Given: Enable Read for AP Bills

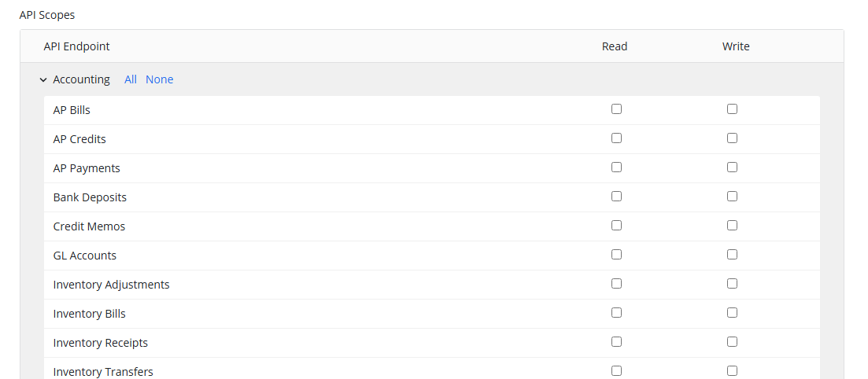Looking at the screenshot, I should [x=616, y=109].
